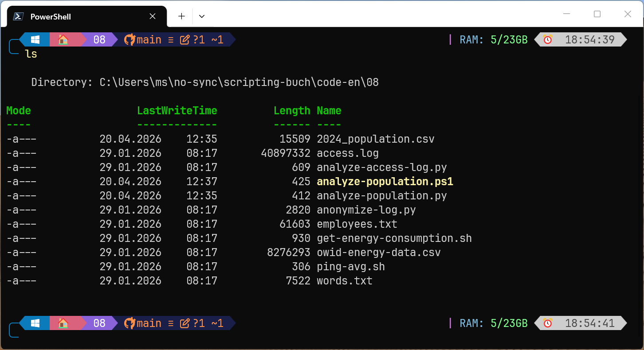Click the PowerShell icon in the tab
644x350 pixels.
tap(18, 16)
